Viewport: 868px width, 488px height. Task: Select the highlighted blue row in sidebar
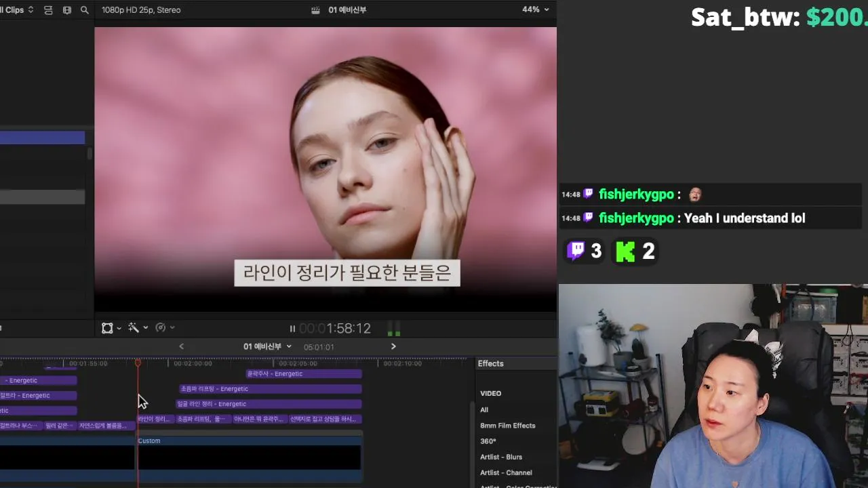click(x=42, y=138)
